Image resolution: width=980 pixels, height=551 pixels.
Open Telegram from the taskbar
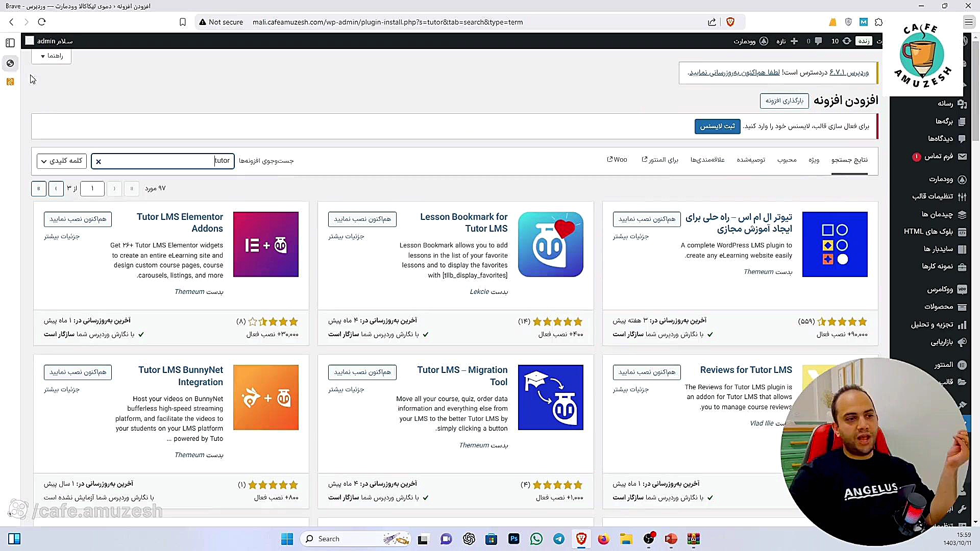click(x=559, y=539)
